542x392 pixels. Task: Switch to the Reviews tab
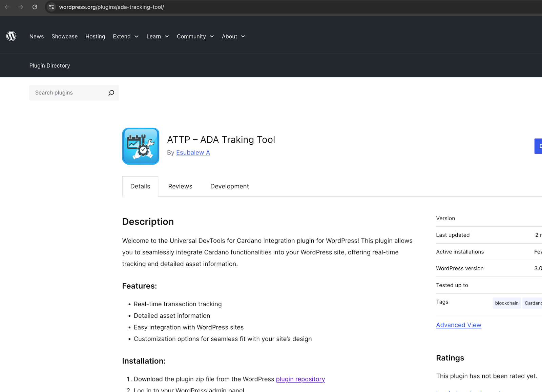click(180, 186)
